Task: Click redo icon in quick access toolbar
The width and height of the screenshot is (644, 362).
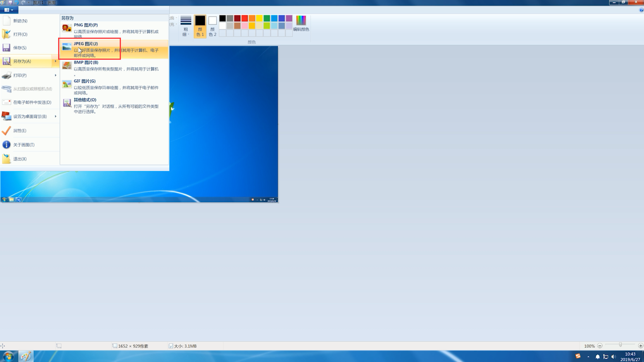Action: (23, 2)
